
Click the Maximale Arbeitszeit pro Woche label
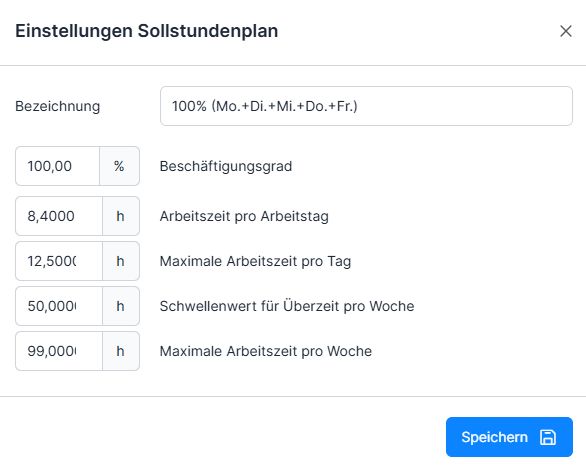click(x=266, y=351)
